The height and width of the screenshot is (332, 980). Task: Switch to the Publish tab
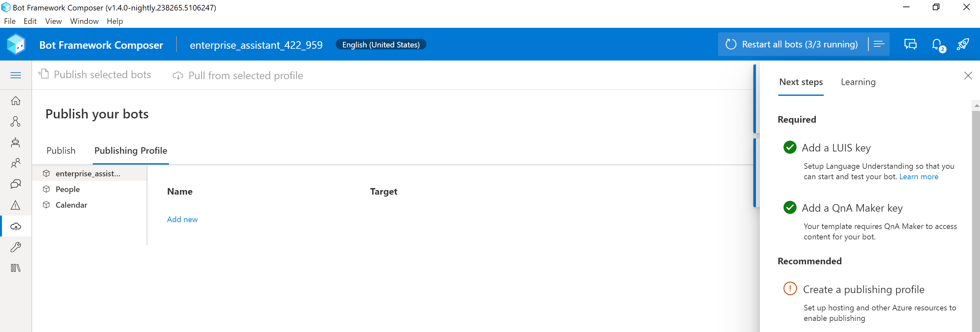(x=61, y=150)
